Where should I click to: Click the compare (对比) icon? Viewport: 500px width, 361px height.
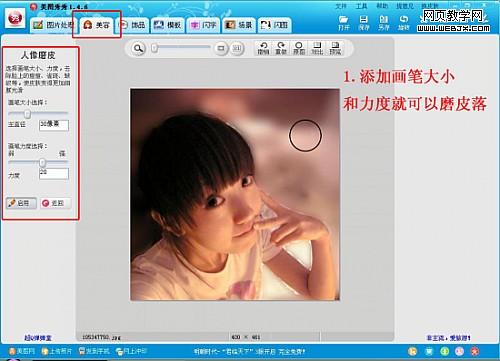317,48
